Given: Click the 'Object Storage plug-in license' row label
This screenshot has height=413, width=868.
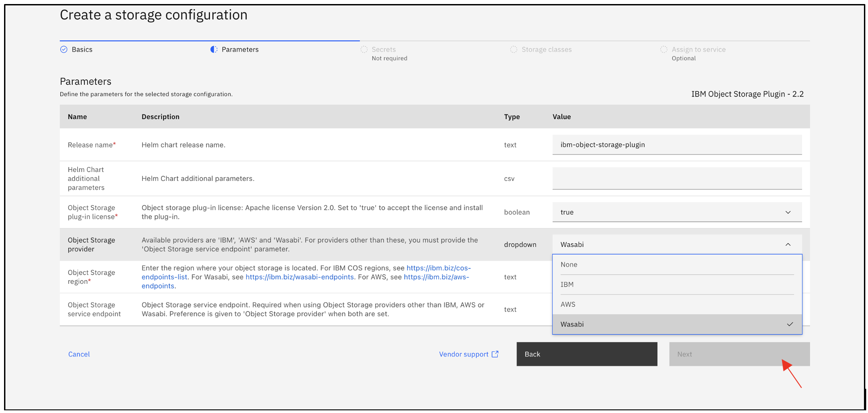Looking at the screenshot, I should coord(93,212).
